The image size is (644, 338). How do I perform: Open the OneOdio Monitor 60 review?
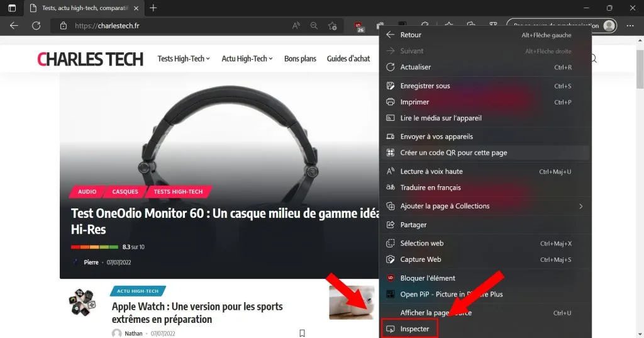point(225,221)
